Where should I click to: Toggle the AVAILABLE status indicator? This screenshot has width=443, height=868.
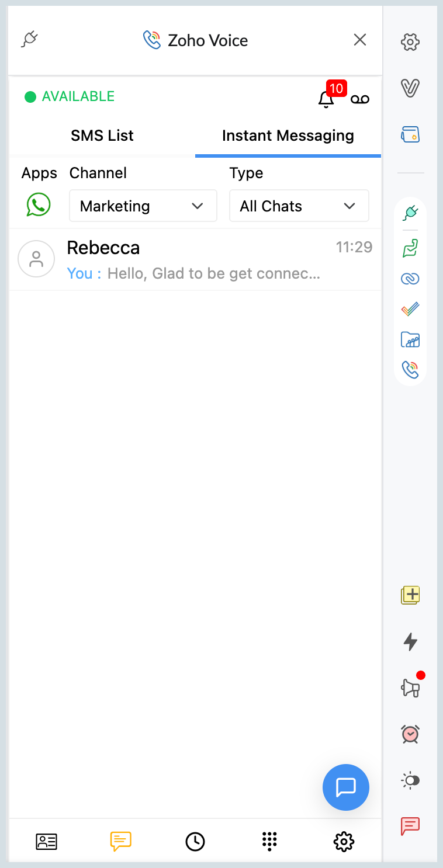pyautogui.click(x=70, y=97)
